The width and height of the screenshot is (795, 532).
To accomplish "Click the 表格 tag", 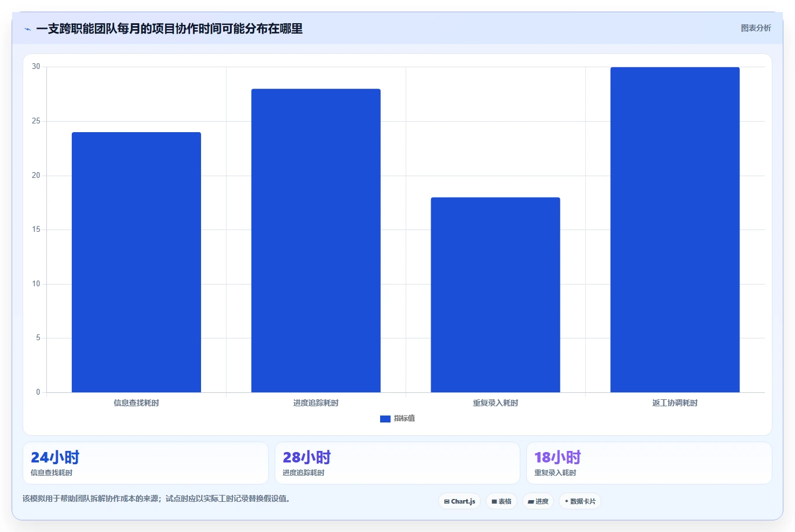I will click(501, 501).
